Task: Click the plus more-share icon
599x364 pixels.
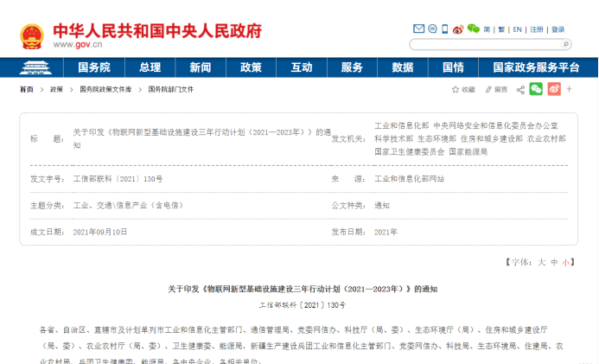Action: coord(570,89)
